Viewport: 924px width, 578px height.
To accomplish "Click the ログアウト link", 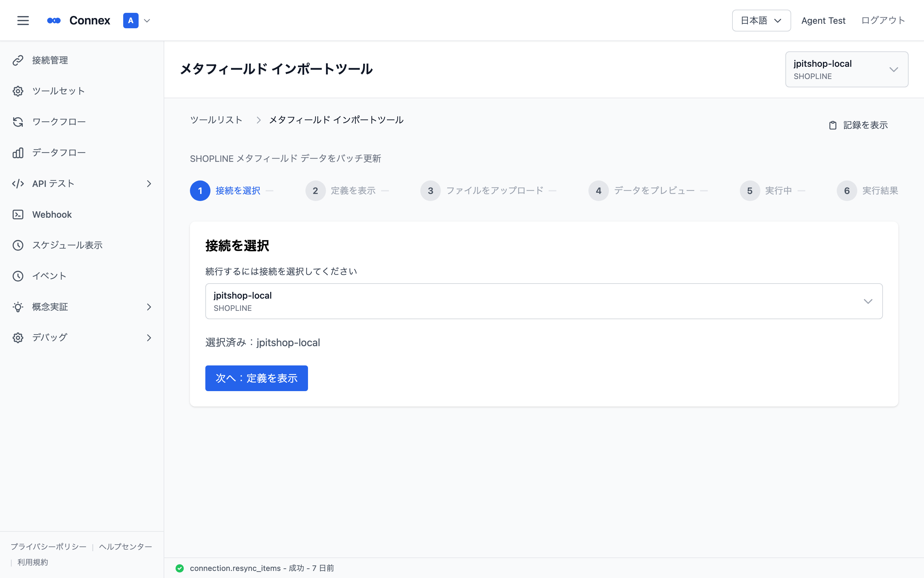I will 883,21.
